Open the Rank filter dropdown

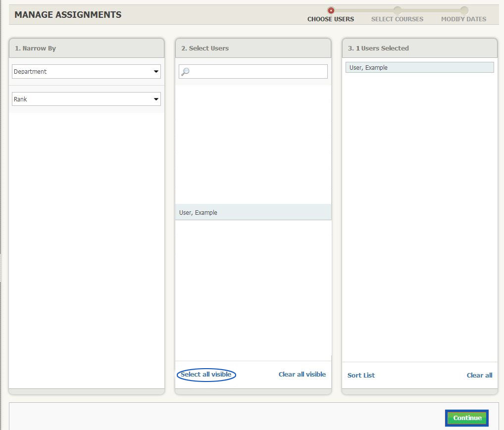[x=86, y=99]
